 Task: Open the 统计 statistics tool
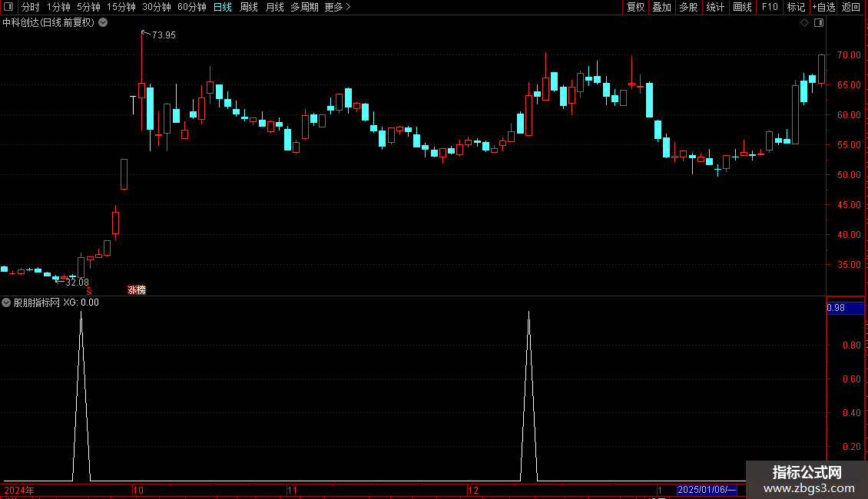(x=715, y=7)
